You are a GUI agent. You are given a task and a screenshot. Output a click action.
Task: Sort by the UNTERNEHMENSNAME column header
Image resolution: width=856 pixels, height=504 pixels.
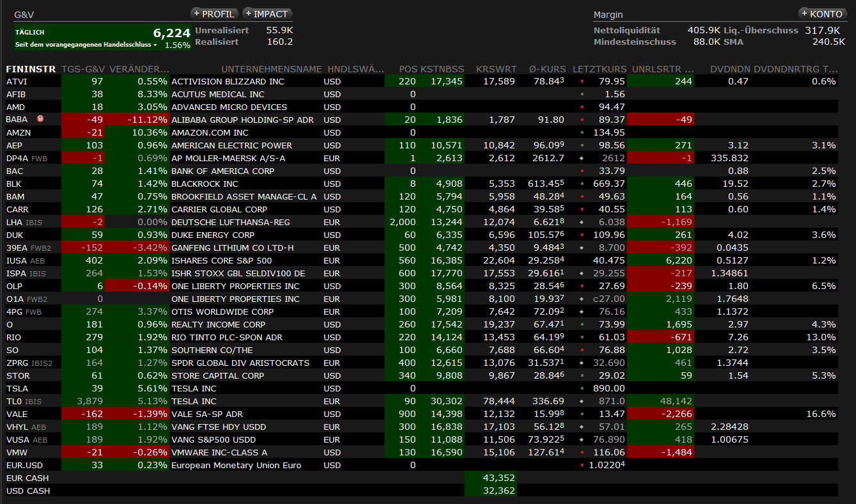click(x=271, y=68)
